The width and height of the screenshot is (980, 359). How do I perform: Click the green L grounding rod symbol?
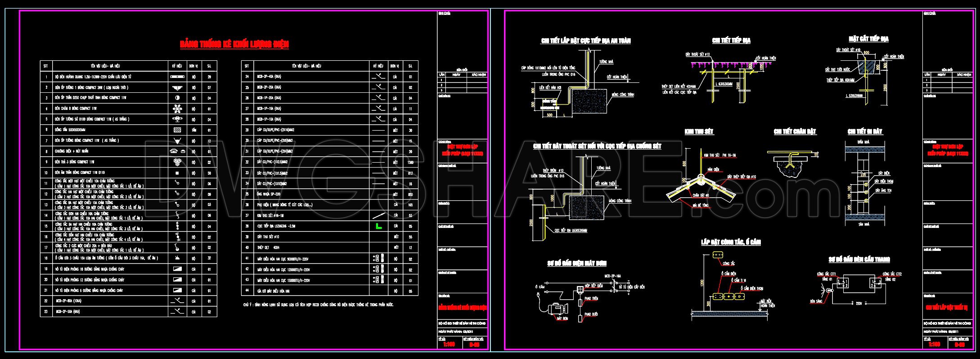pos(379,226)
